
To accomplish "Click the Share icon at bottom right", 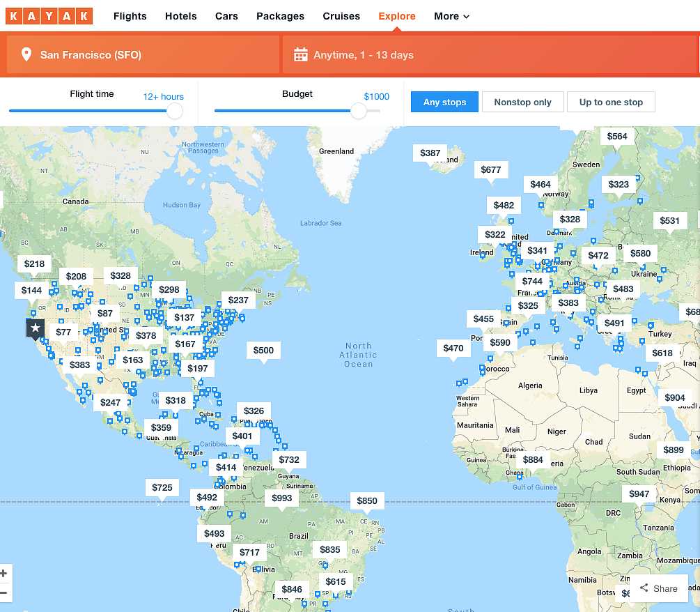I will tap(644, 588).
